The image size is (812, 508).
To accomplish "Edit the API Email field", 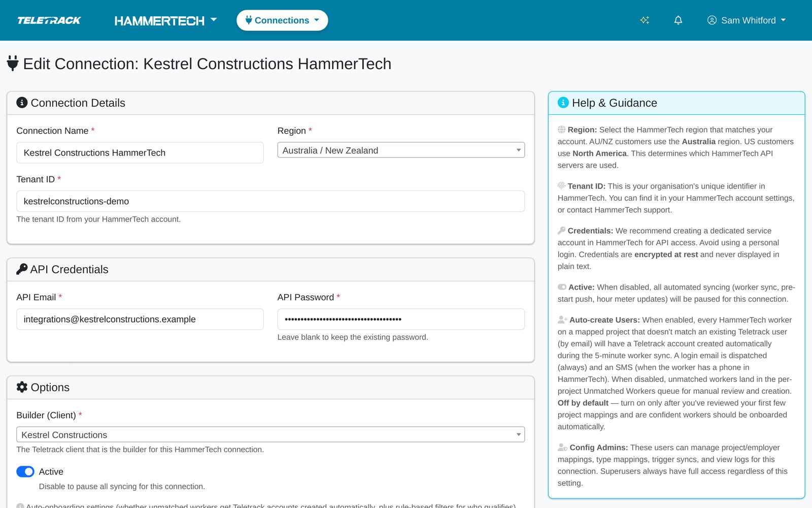I will click(x=140, y=319).
